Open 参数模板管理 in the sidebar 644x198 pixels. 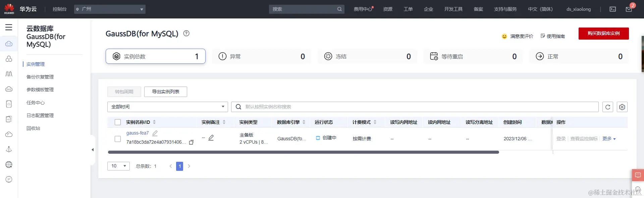point(40,90)
